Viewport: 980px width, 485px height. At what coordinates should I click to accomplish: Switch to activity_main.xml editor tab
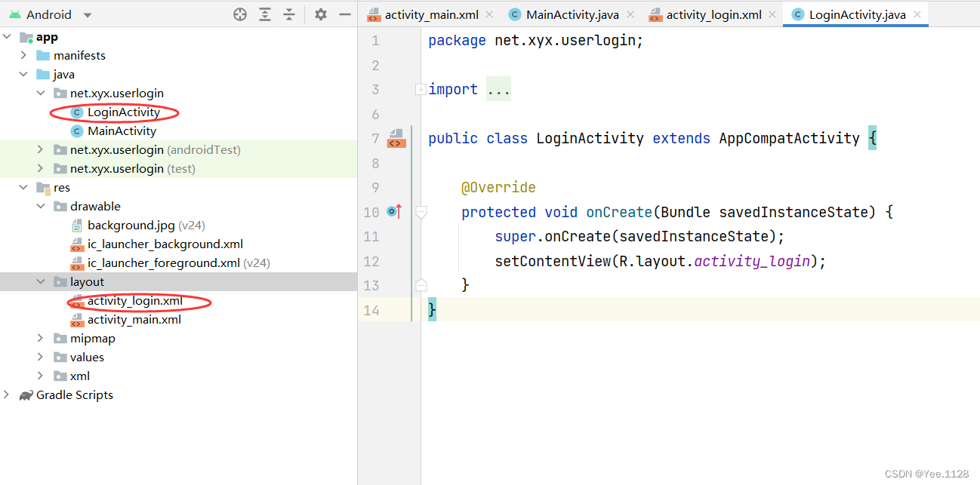[431, 14]
